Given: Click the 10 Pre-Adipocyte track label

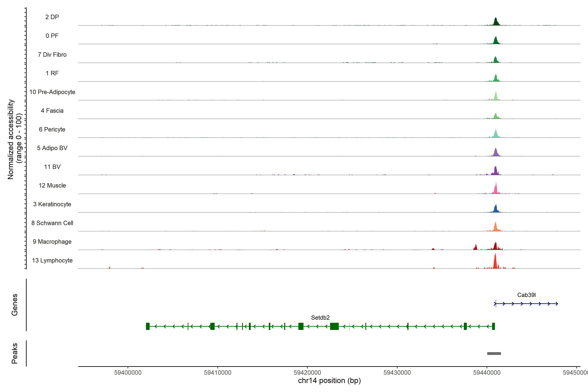Looking at the screenshot, I should tap(52, 92).
